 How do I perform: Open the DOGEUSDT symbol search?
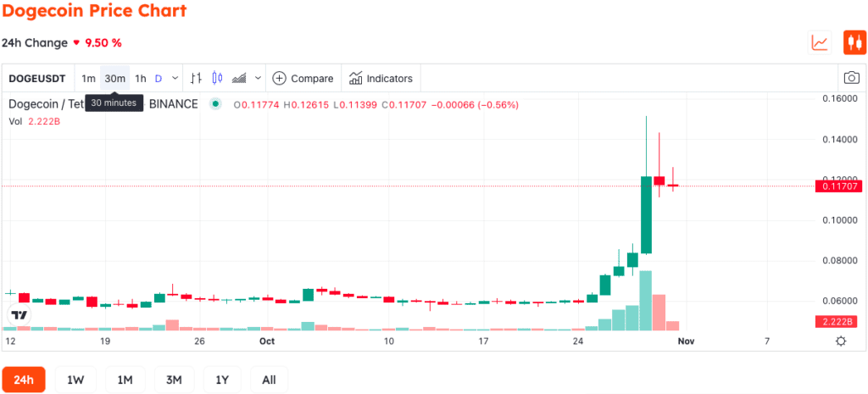click(x=37, y=79)
